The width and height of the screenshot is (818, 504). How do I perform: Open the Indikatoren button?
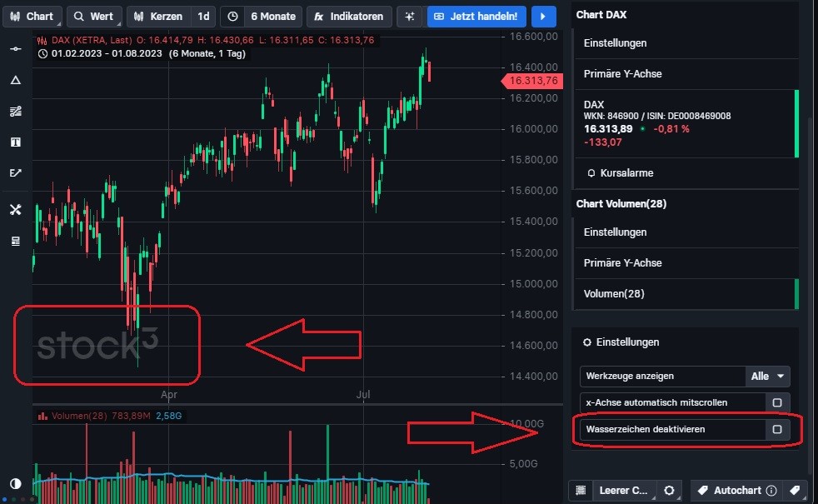(x=349, y=17)
